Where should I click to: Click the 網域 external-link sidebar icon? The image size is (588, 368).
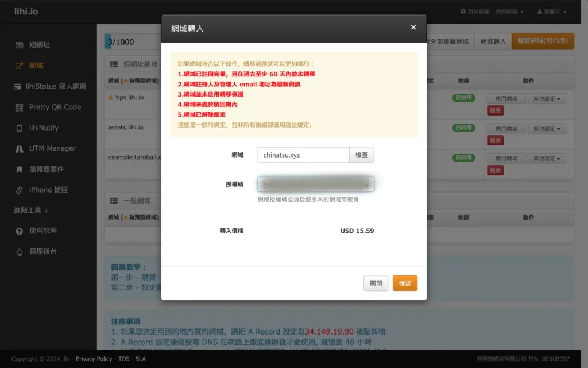point(19,66)
